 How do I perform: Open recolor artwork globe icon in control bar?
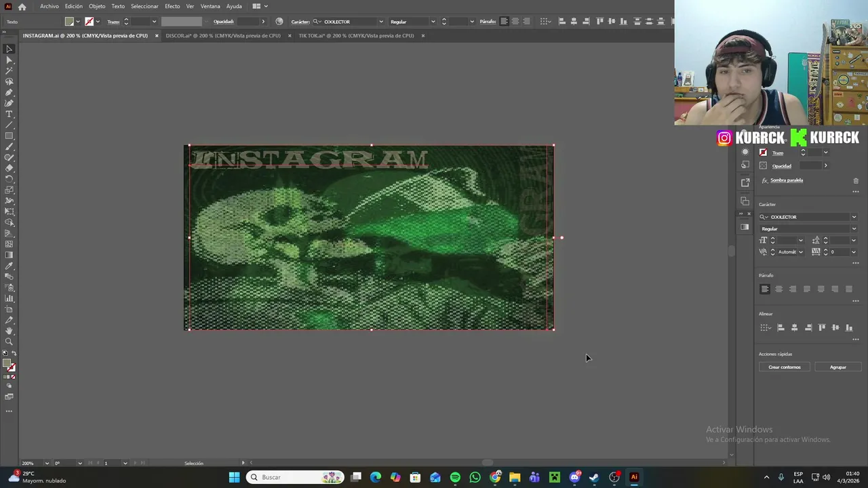pyautogui.click(x=279, y=22)
